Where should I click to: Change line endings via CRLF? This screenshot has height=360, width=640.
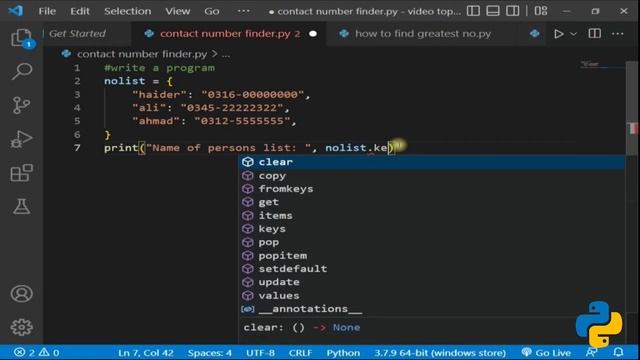[300, 353]
